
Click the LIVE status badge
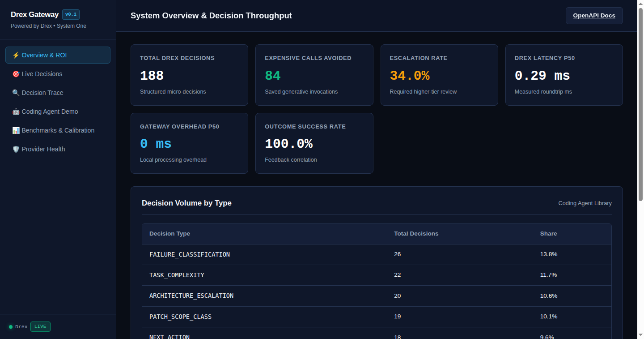[40, 326]
